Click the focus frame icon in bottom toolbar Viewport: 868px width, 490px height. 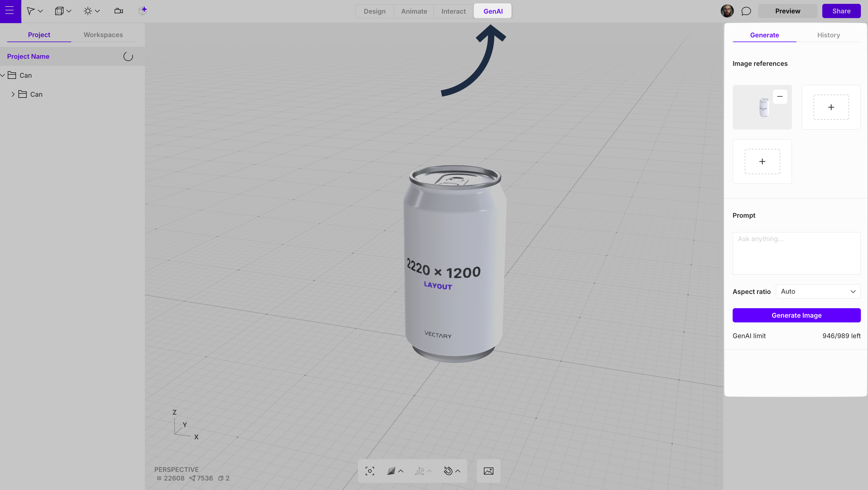pyautogui.click(x=370, y=471)
